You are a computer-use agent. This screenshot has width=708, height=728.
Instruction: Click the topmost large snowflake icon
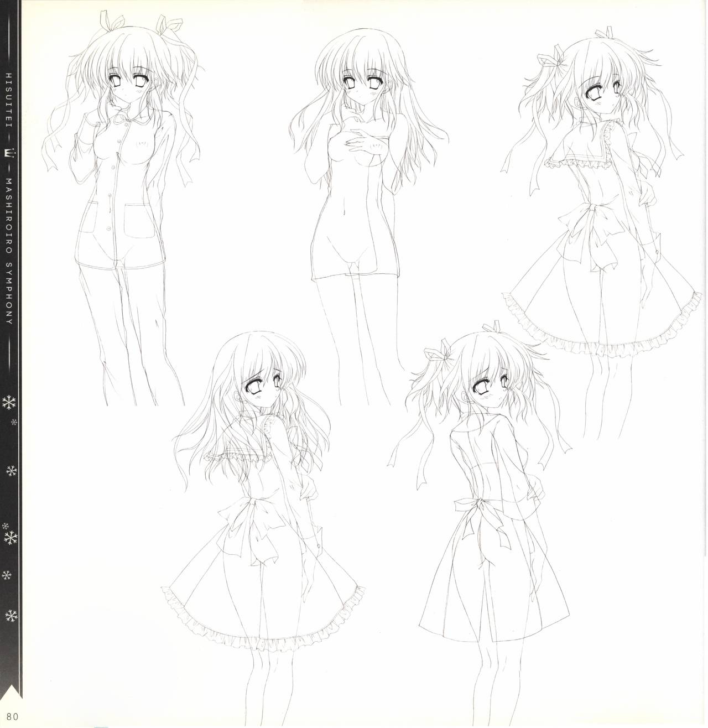coord(10,403)
